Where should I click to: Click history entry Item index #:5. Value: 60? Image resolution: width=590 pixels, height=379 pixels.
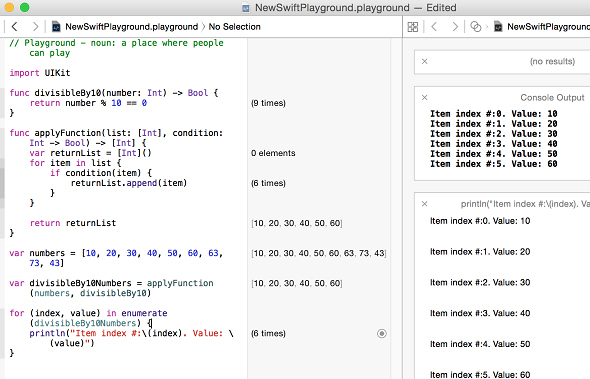point(480,374)
